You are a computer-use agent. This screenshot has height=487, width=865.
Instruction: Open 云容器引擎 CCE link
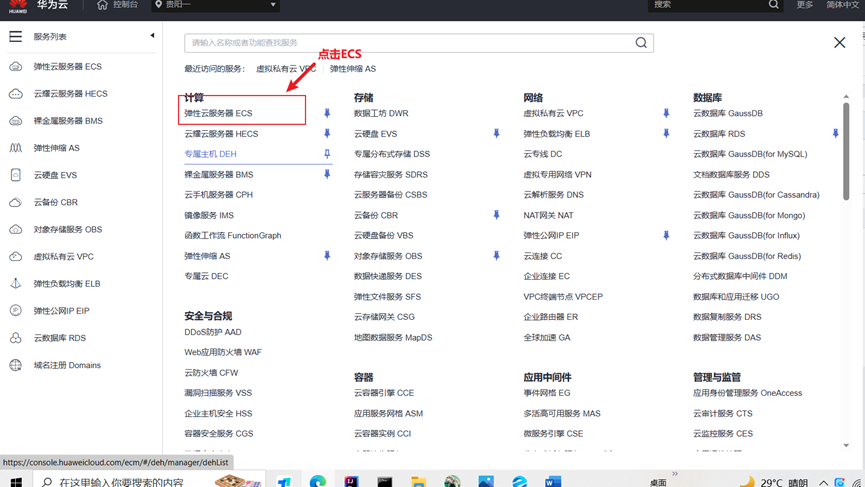click(x=384, y=393)
